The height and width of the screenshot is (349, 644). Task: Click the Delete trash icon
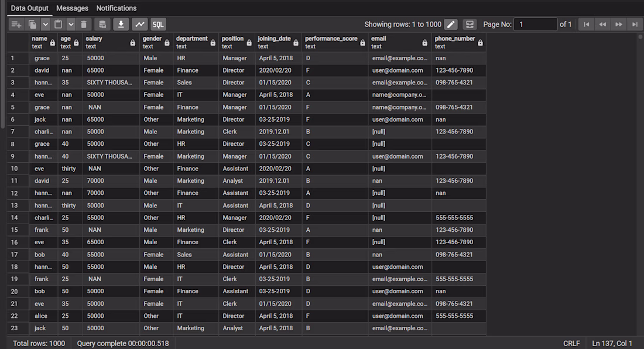click(x=84, y=25)
